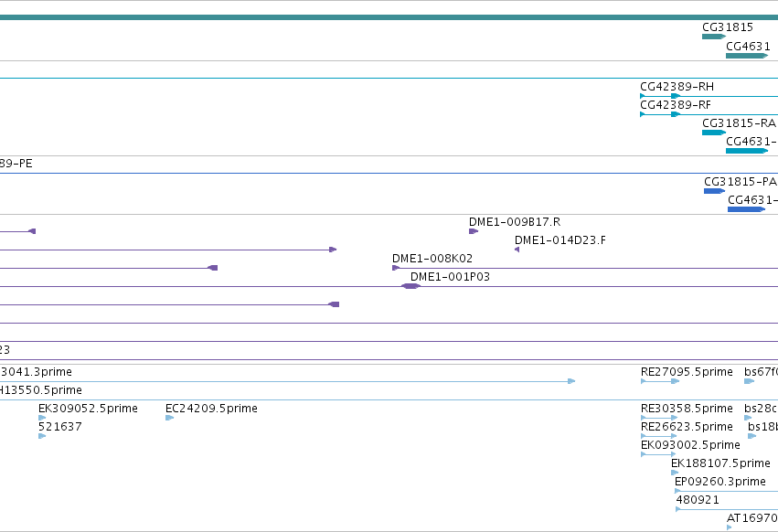Select the DME1-009B17.R feature label

coord(515,222)
